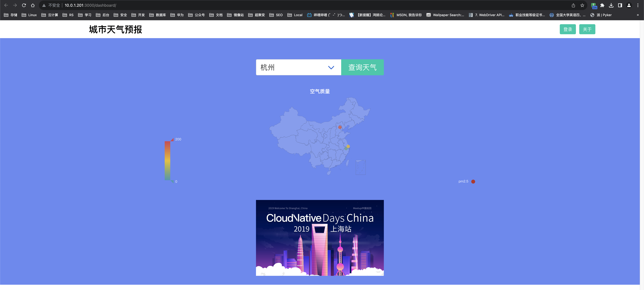Open the 鸿鹄论坛 bookmark
The image size is (644, 290).
tap(367, 15)
